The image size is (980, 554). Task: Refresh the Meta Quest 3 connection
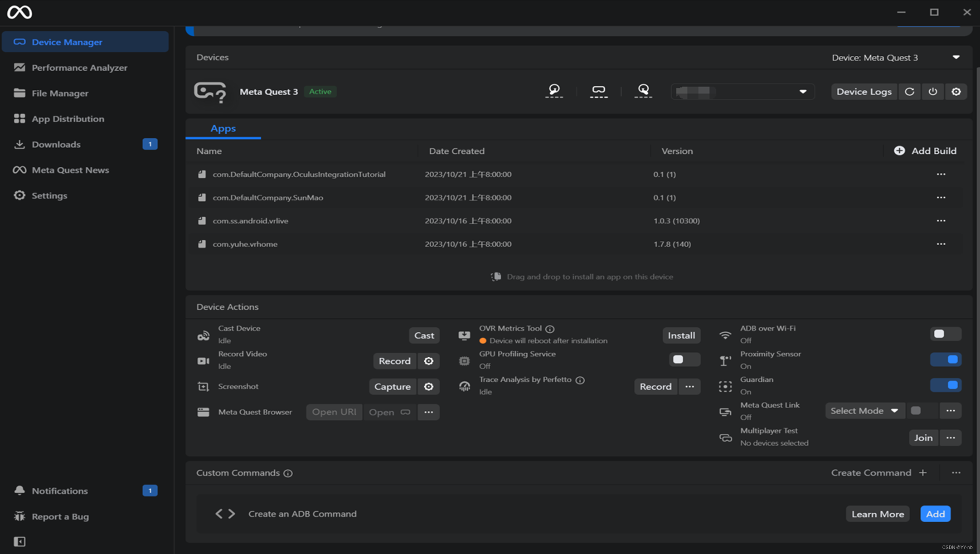click(910, 91)
